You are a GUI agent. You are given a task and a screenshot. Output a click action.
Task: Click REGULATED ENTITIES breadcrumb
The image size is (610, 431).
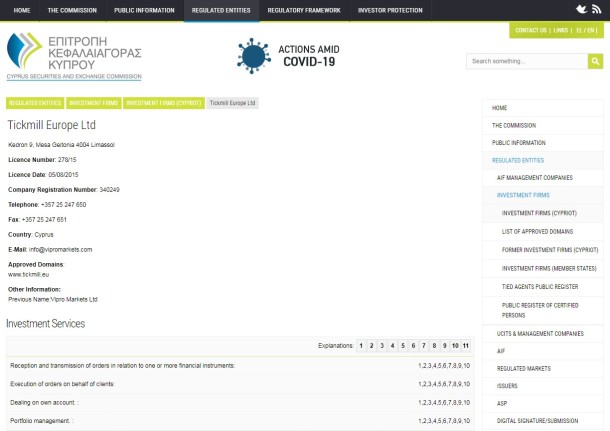[x=35, y=103]
